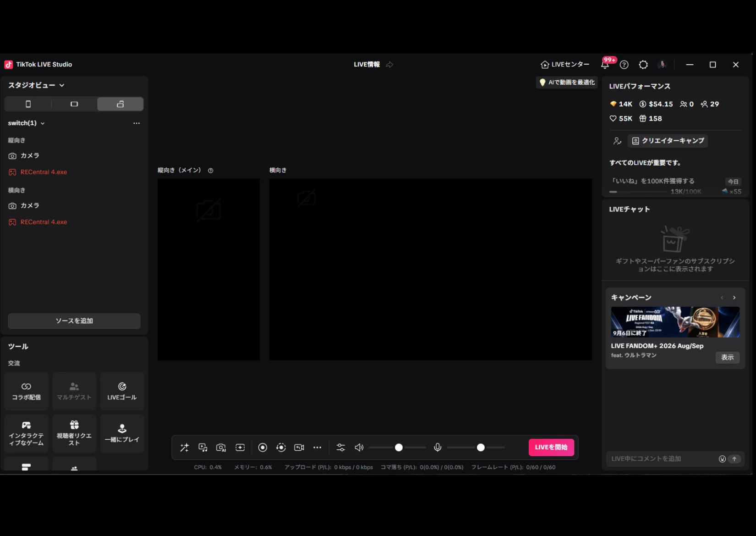The height and width of the screenshot is (536, 756).
Task: Mute the microphone icon
Action: pyautogui.click(x=438, y=448)
